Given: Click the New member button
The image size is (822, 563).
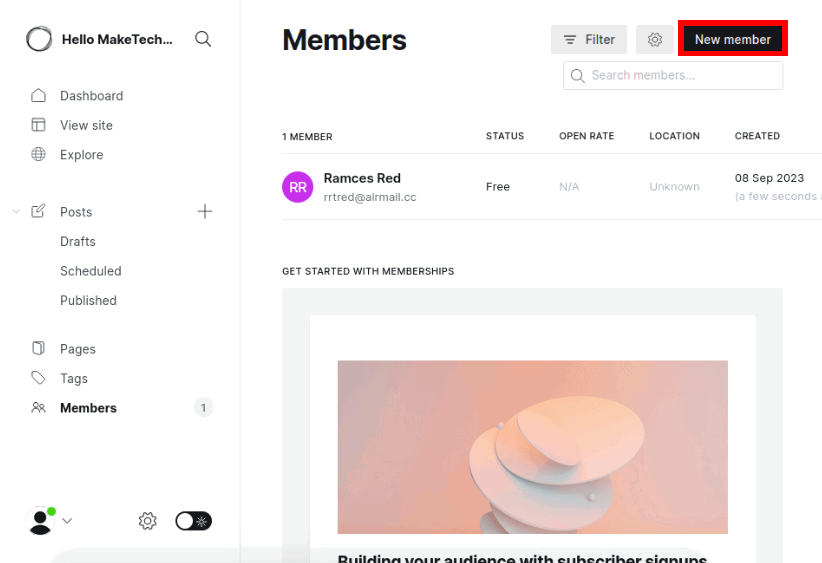Looking at the screenshot, I should (733, 40).
